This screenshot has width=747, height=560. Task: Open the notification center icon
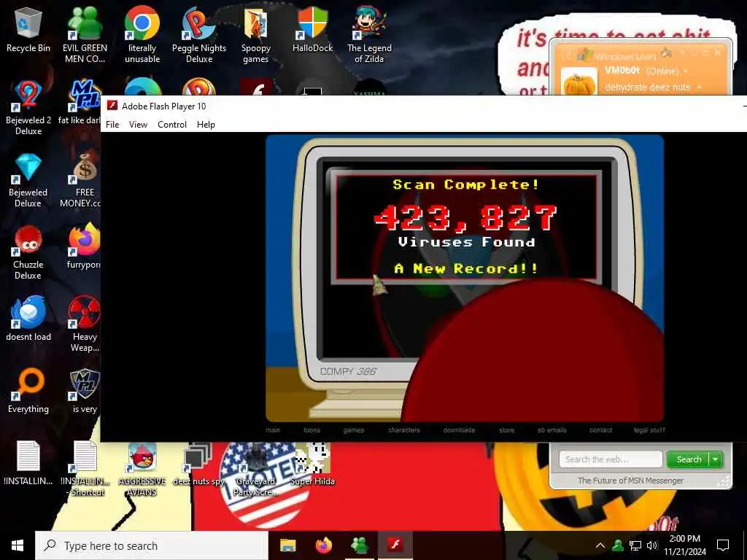723,545
